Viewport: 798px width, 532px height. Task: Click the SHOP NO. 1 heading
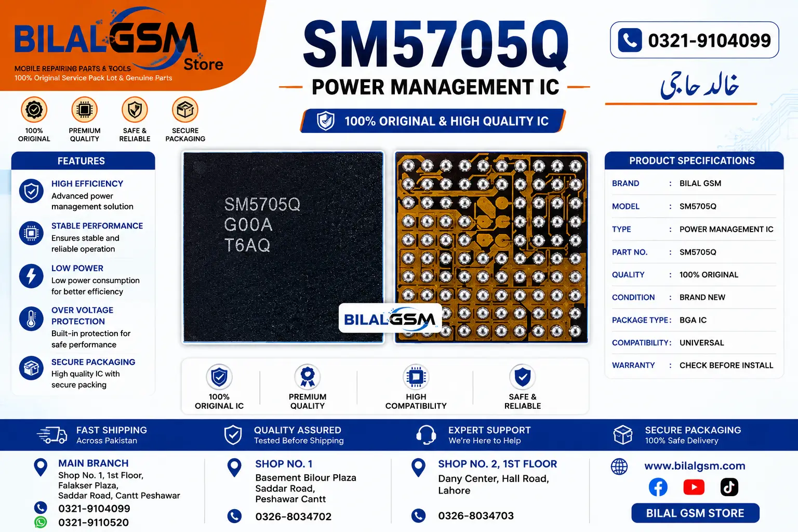pos(284,463)
